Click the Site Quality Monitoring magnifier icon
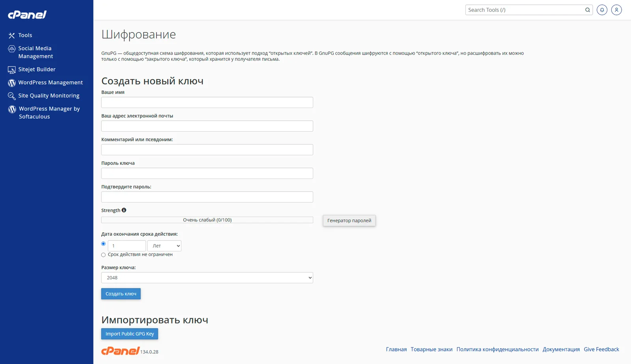The image size is (631, 364). coord(12,96)
